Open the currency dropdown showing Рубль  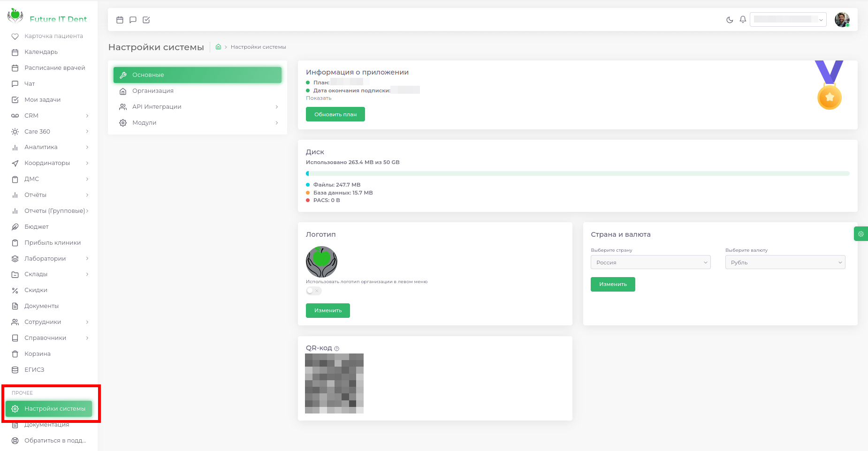click(x=785, y=262)
